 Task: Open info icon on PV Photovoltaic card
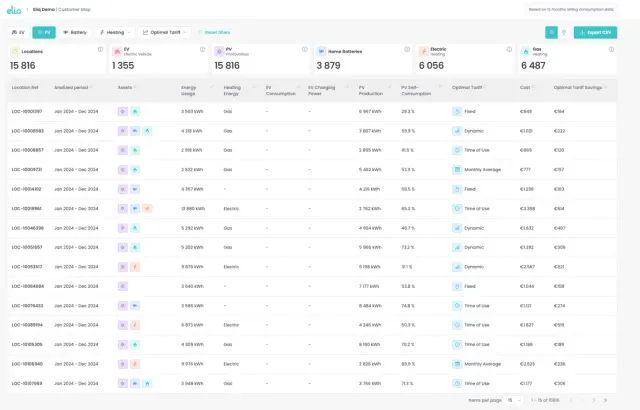point(305,49)
